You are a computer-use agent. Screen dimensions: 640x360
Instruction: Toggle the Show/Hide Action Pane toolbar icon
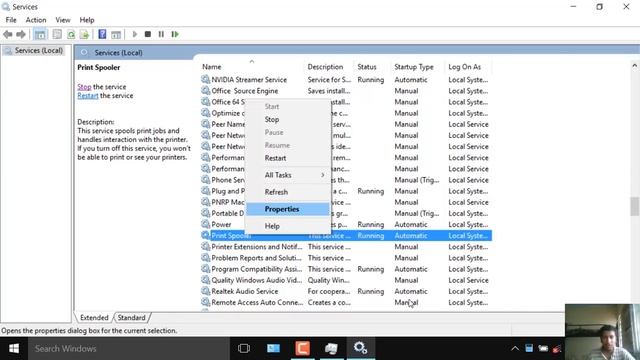point(116,35)
